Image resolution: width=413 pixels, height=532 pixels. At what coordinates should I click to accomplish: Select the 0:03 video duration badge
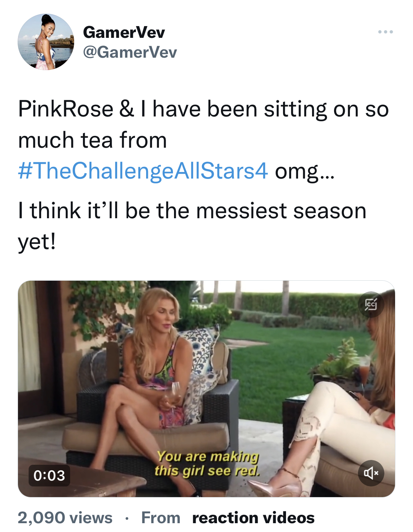coord(49,475)
